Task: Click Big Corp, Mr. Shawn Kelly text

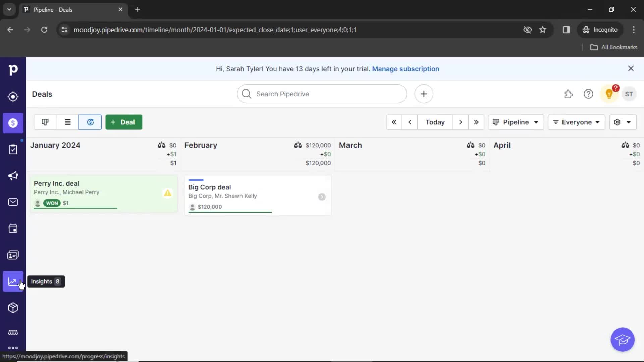Action: pos(222,196)
